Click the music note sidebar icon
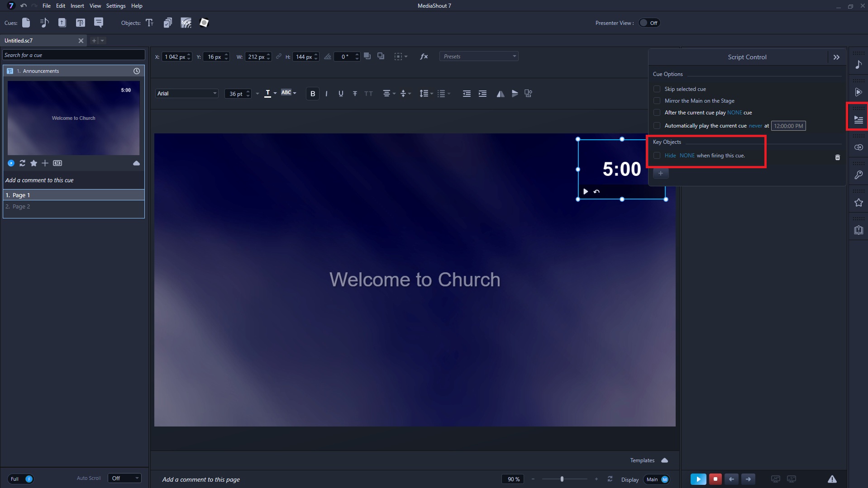 click(x=858, y=65)
